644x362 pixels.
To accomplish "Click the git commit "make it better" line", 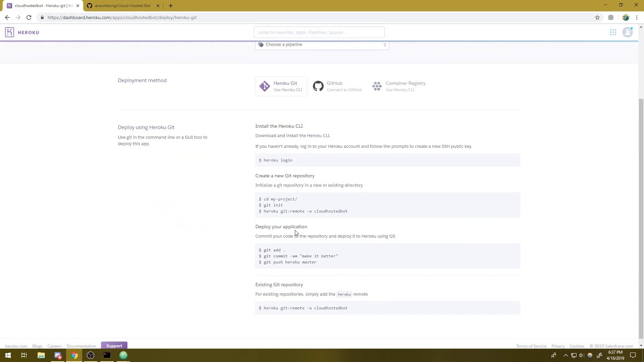I will tap(298, 256).
